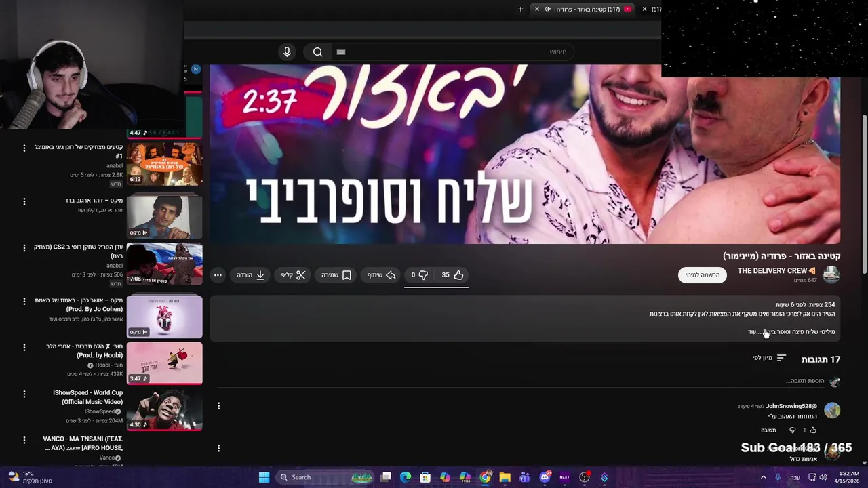Open Hoobi אחרי הלב video thumbnail
Viewport: 868px width, 488px height.
coord(164,363)
